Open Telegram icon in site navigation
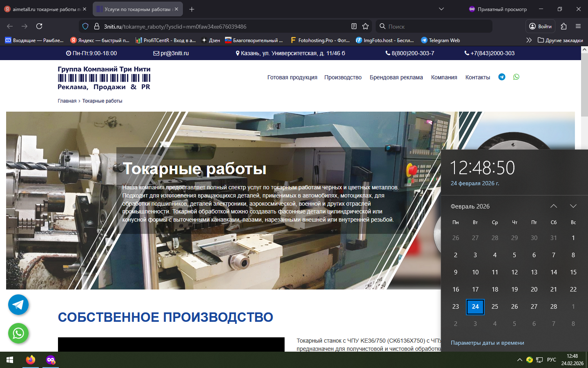 tap(502, 77)
